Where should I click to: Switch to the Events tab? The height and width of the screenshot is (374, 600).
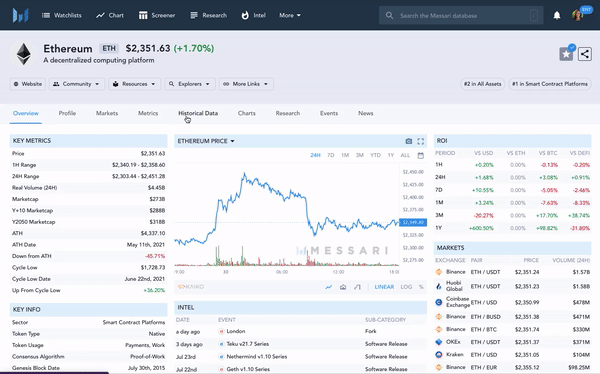click(x=329, y=113)
